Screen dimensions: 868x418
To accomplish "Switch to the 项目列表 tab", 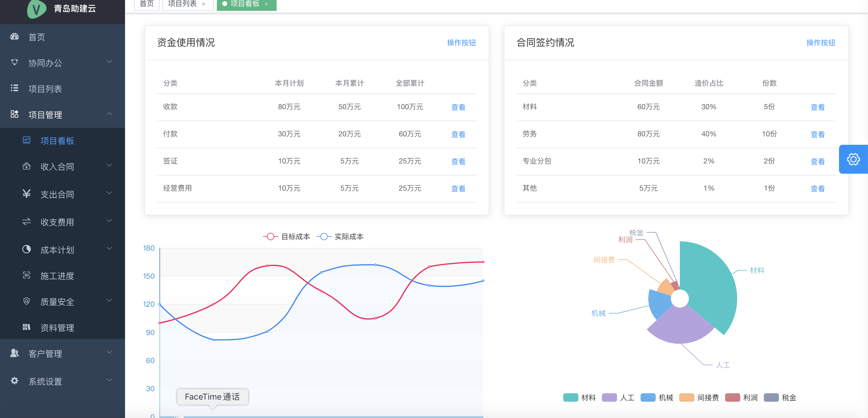I will coord(182,4).
